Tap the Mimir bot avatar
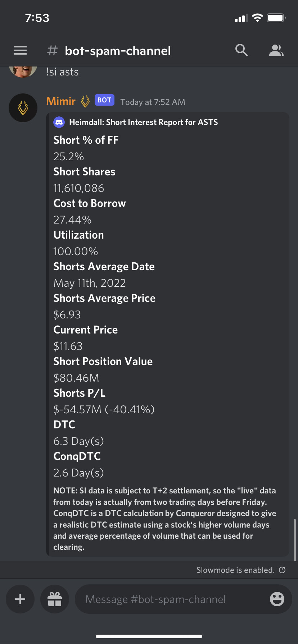Viewport: 298px width, 644px height. [23, 108]
